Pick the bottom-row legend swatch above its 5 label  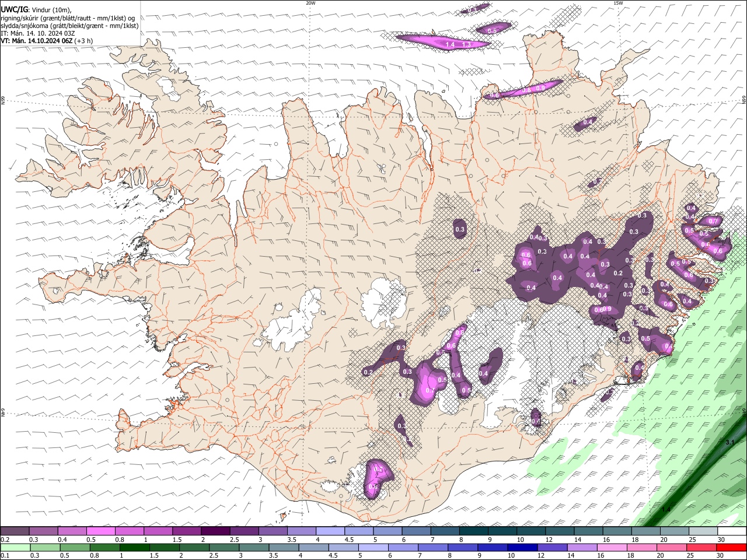point(373,547)
